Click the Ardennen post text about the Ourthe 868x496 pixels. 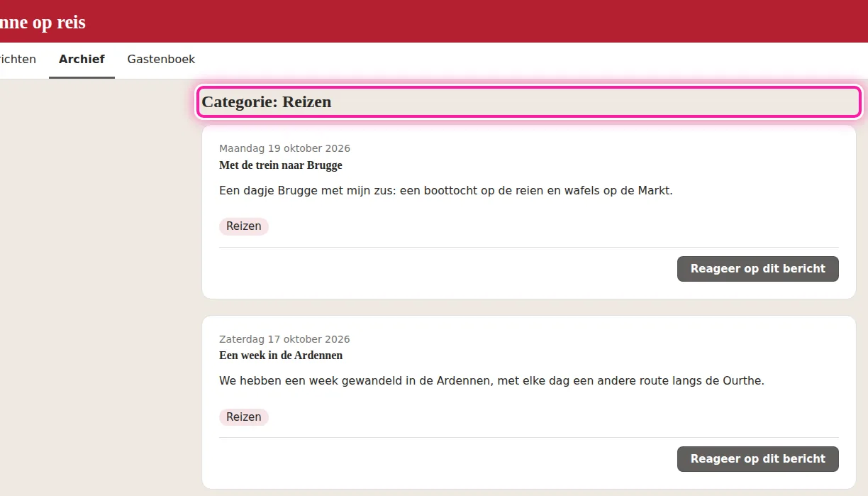point(492,380)
